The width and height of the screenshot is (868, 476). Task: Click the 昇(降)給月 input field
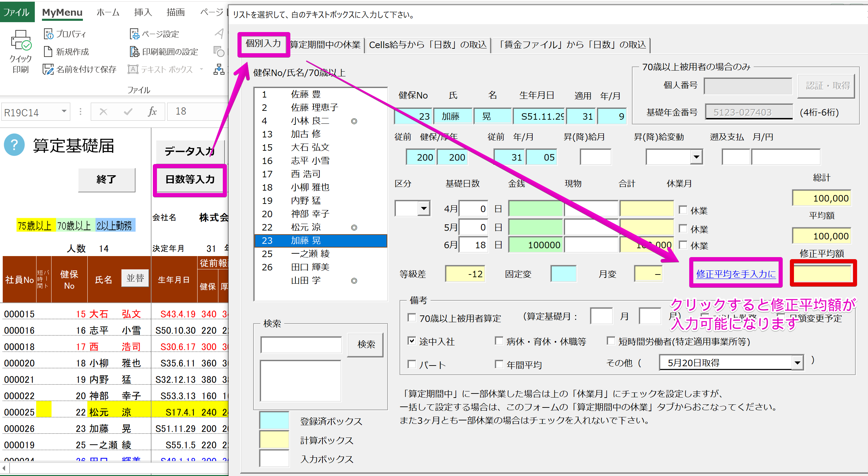595,157
